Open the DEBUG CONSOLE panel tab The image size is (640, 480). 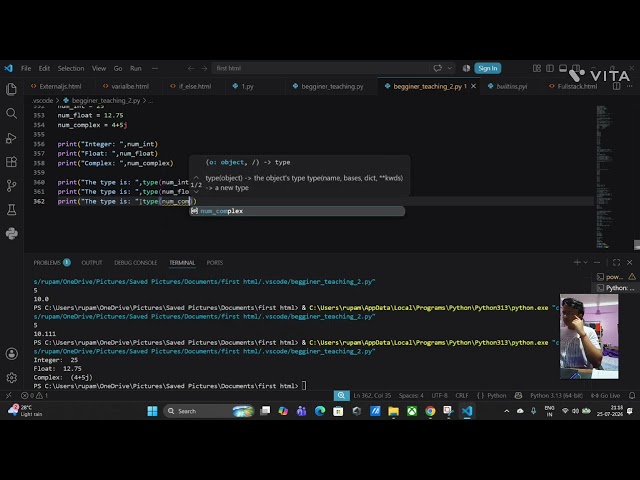pos(136,262)
